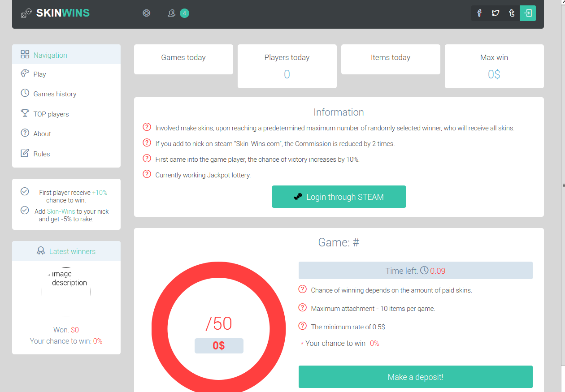The height and width of the screenshot is (392, 565).
Task: Click the clock icon beside Games history
Action: coord(25,93)
